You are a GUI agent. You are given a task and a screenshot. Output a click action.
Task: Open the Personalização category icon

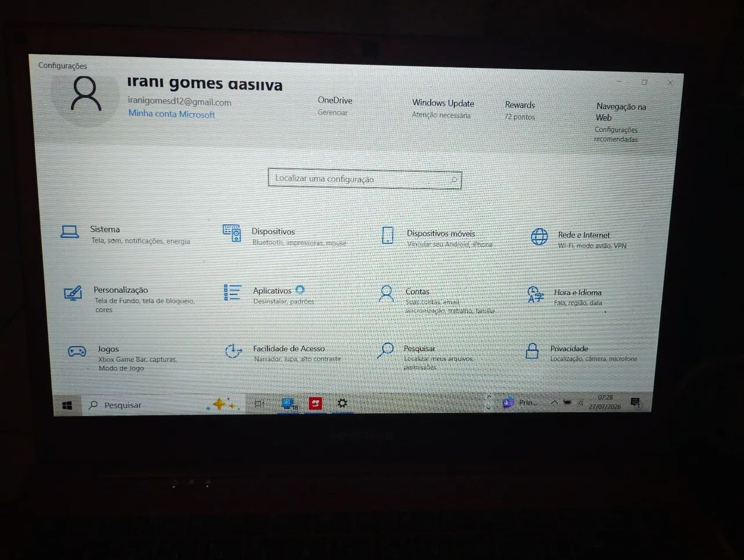(x=73, y=293)
